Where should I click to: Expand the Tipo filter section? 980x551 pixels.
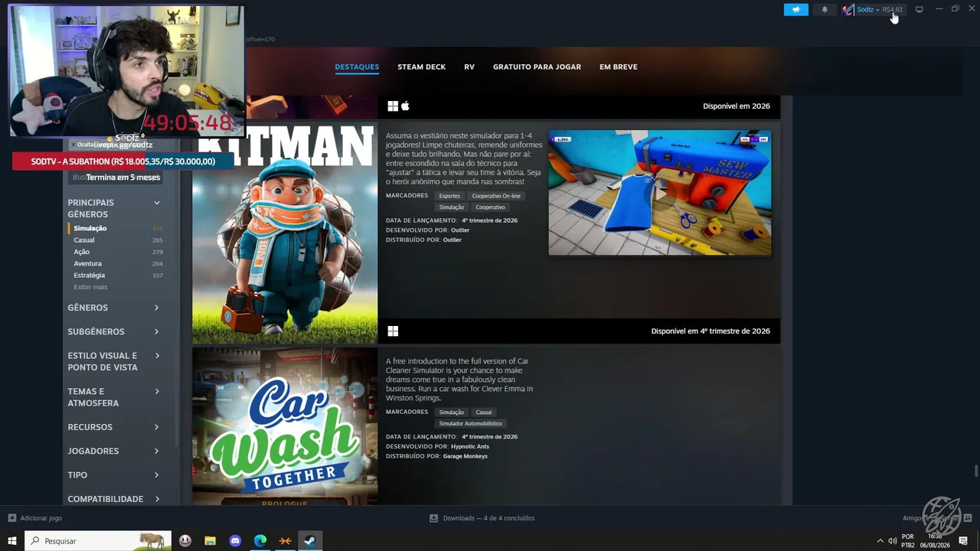[x=113, y=474]
